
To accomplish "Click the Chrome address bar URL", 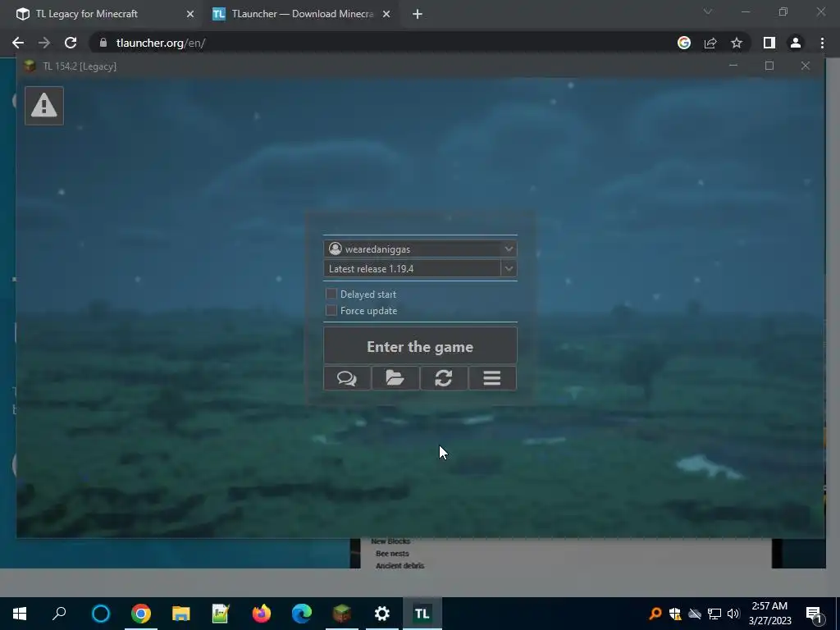I will coord(161,43).
